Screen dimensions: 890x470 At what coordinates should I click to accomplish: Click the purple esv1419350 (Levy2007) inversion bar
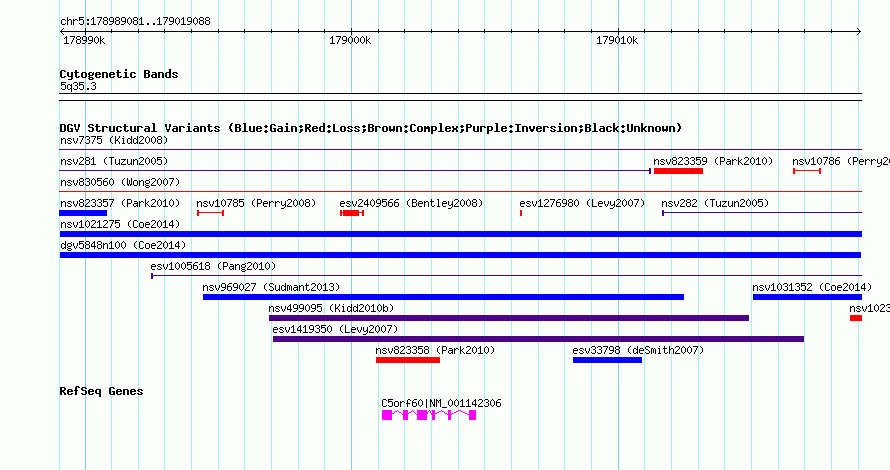(539, 339)
